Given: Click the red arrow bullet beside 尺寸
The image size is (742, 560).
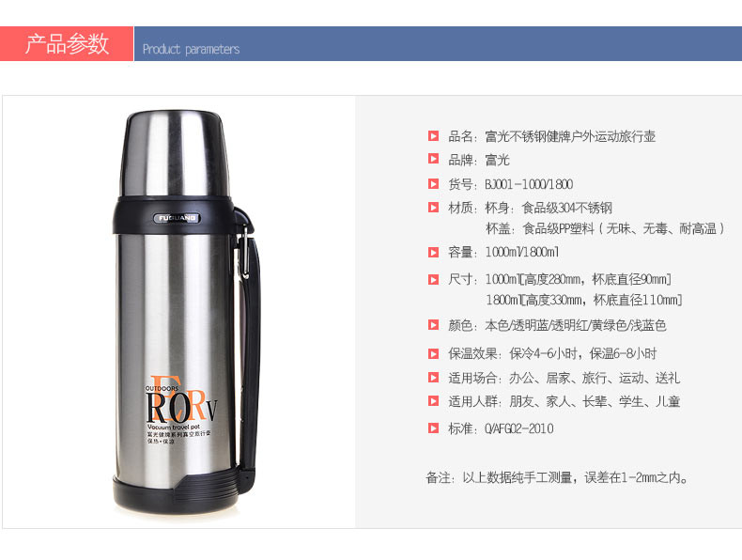Looking at the screenshot, I should 433,280.
